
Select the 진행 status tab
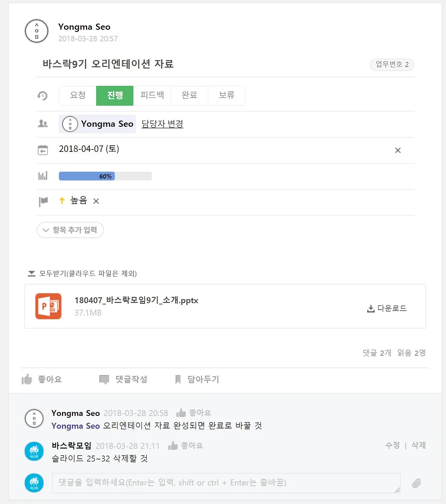click(115, 95)
